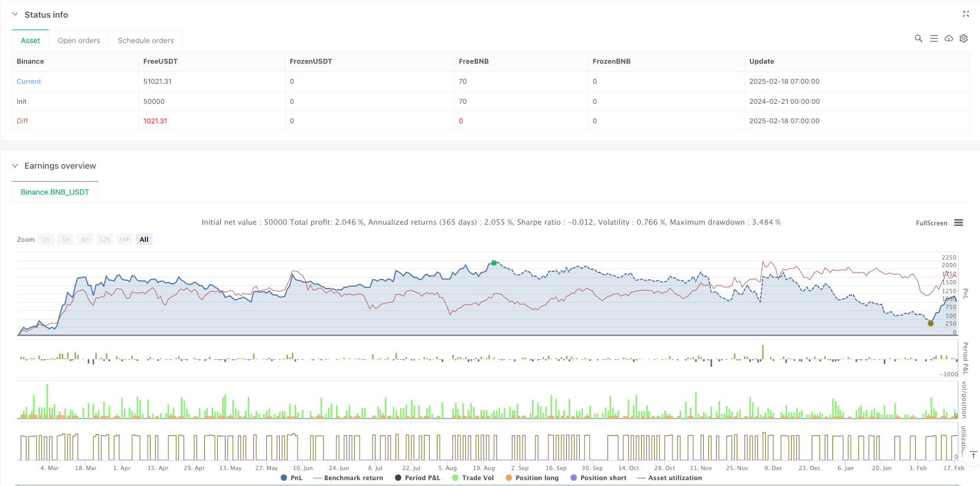Open the table list-view menu icon
The image size is (980, 486).
click(934, 38)
